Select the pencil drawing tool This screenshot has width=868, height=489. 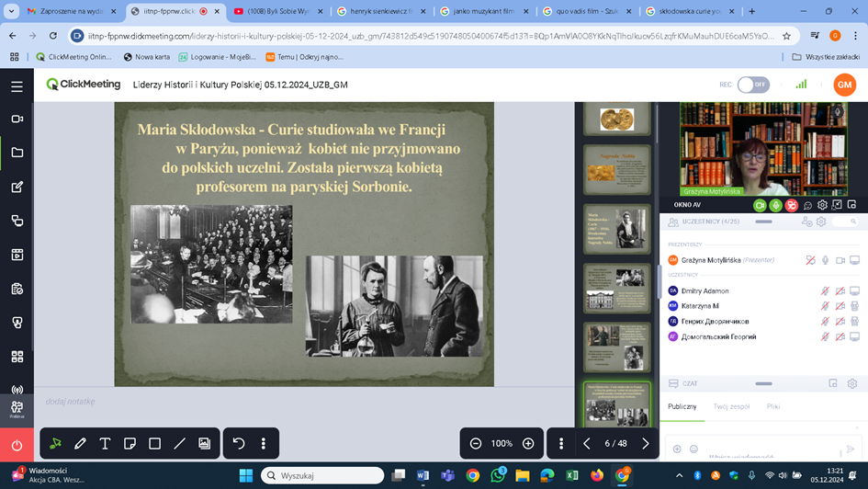80,444
